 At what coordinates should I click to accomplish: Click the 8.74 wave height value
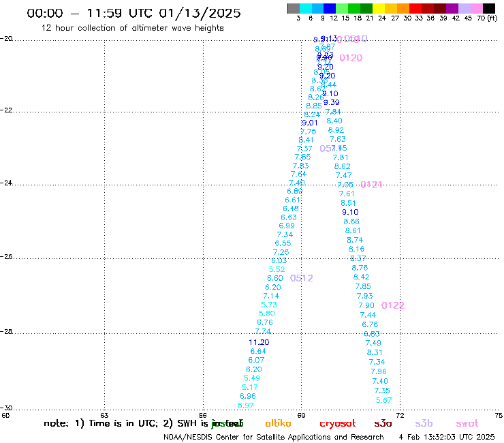[355, 240]
